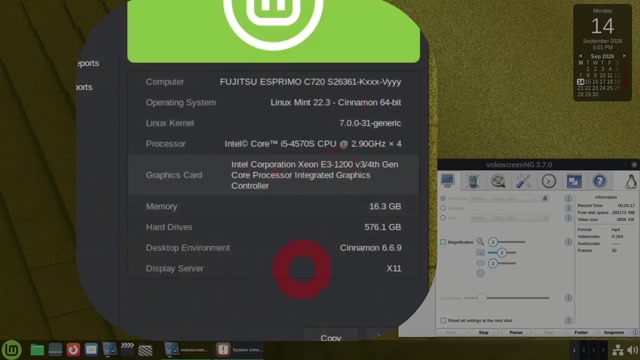Click the info icon on the Countdown row
Image resolution: width=640 pixels, height=360 pixels.
[x=568, y=298]
